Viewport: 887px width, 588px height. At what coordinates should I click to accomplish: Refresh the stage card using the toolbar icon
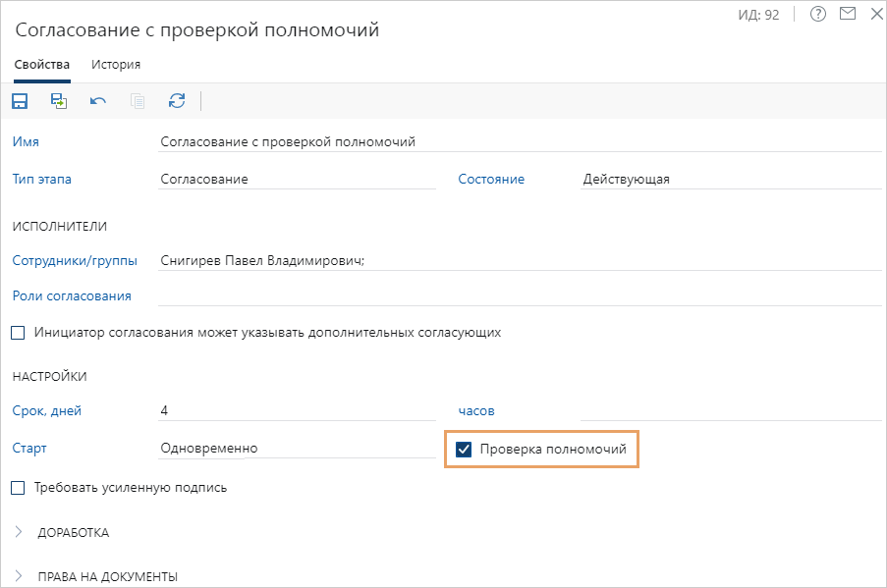coord(176,101)
